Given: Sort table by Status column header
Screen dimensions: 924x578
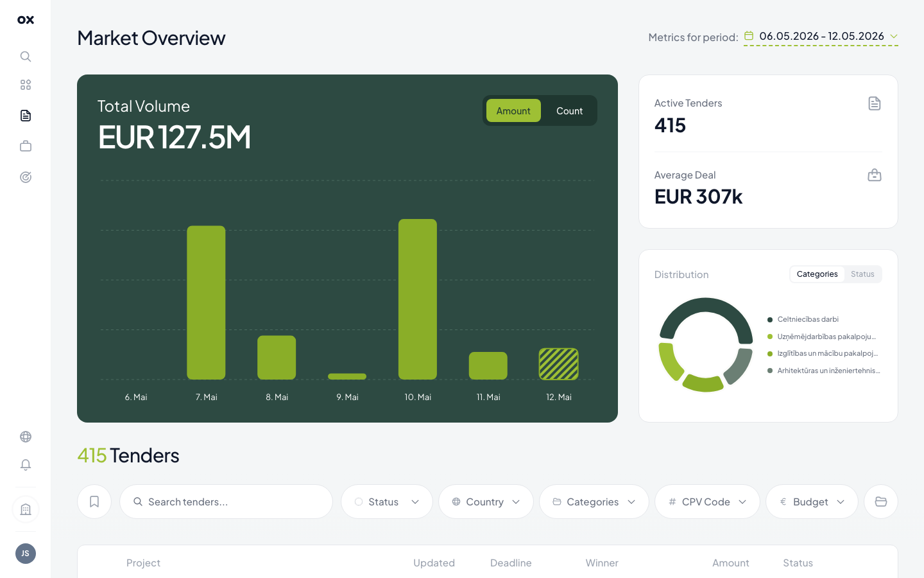Looking at the screenshot, I should coord(798,563).
